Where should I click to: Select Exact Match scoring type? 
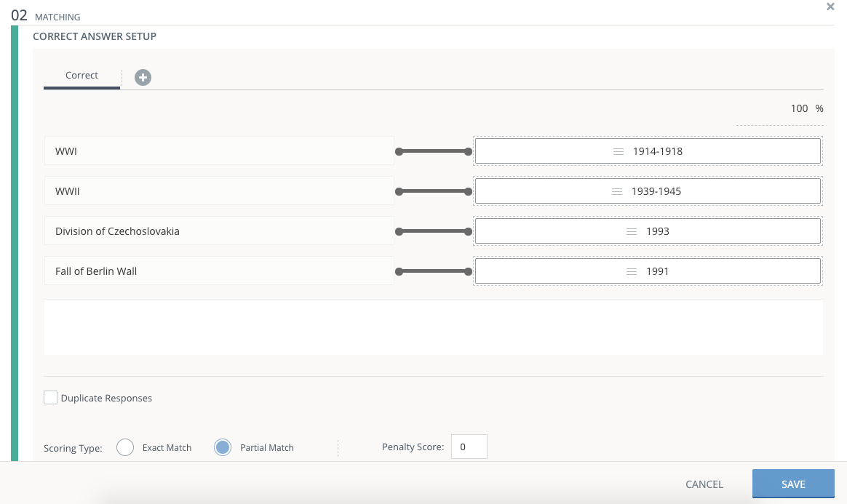[125, 447]
